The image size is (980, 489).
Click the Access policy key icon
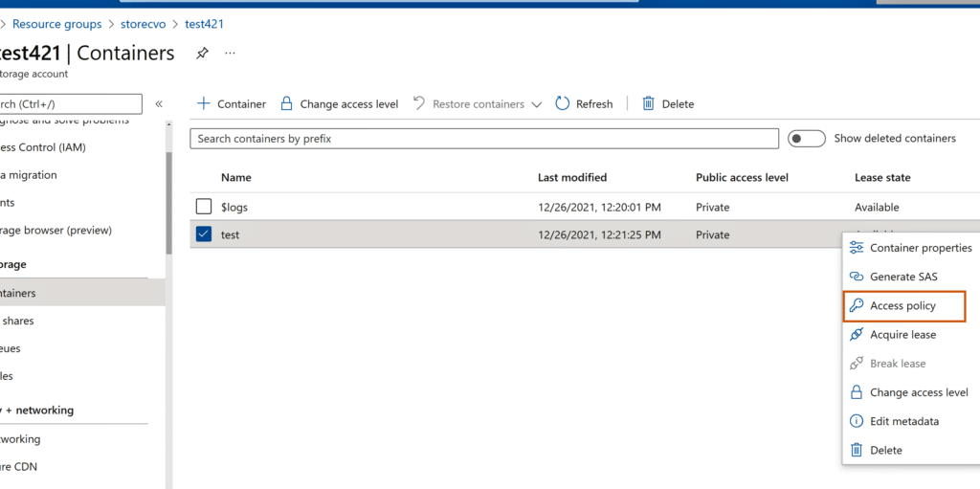click(x=857, y=305)
